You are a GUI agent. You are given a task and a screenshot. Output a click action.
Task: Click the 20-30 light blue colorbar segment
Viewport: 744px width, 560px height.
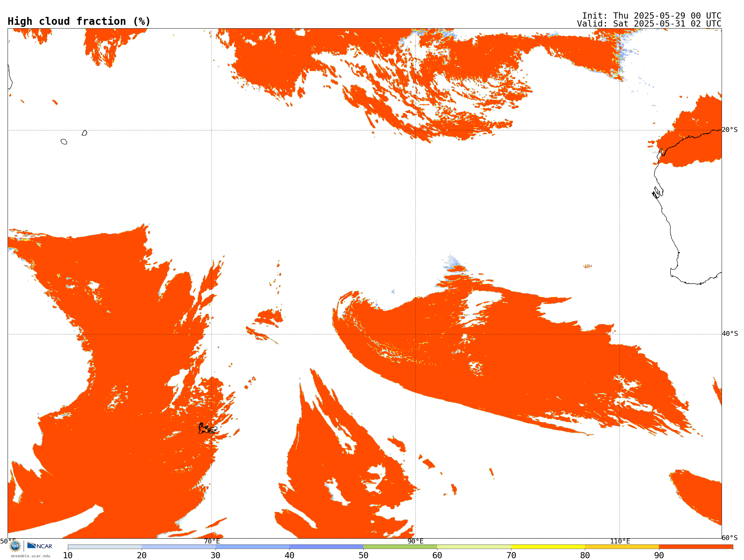click(x=178, y=547)
